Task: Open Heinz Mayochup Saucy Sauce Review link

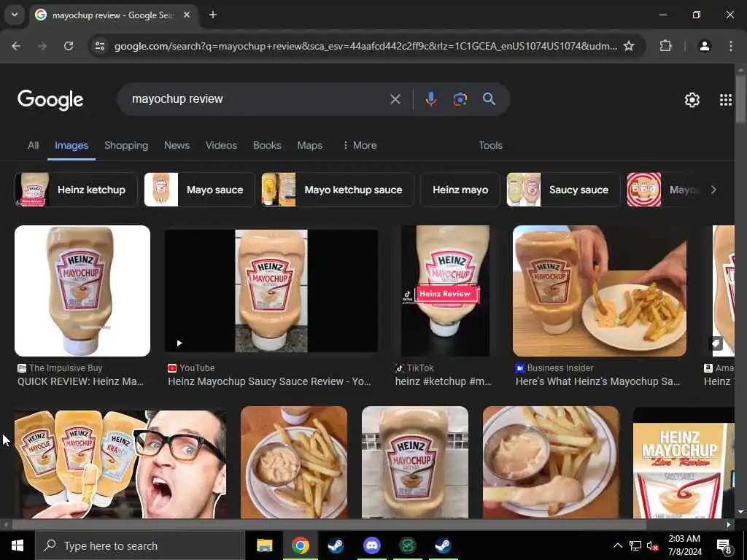Action: [x=269, y=381]
